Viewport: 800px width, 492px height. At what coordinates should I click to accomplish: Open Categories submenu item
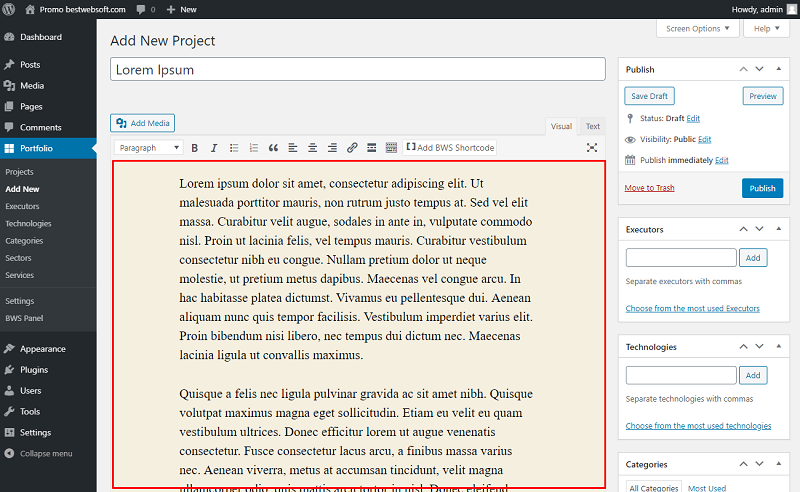[24, 240]
